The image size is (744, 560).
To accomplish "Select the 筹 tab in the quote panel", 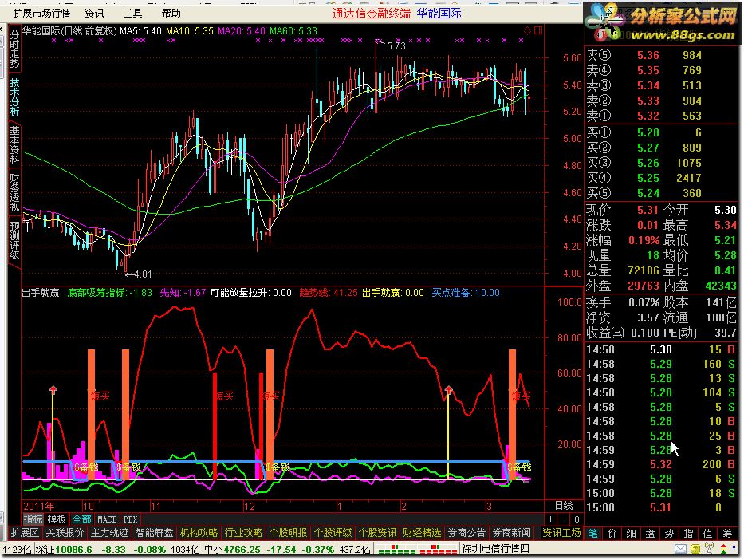I will (727, 534).
